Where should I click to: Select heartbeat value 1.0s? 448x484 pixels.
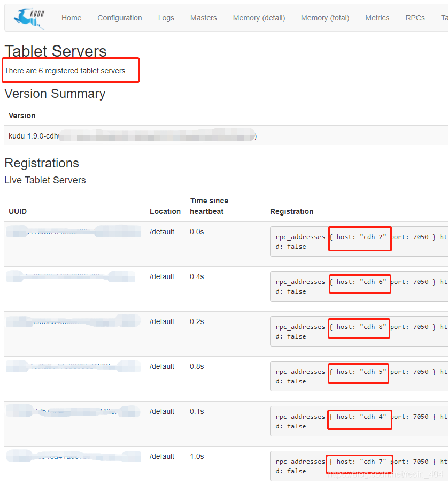pos(197,456)
